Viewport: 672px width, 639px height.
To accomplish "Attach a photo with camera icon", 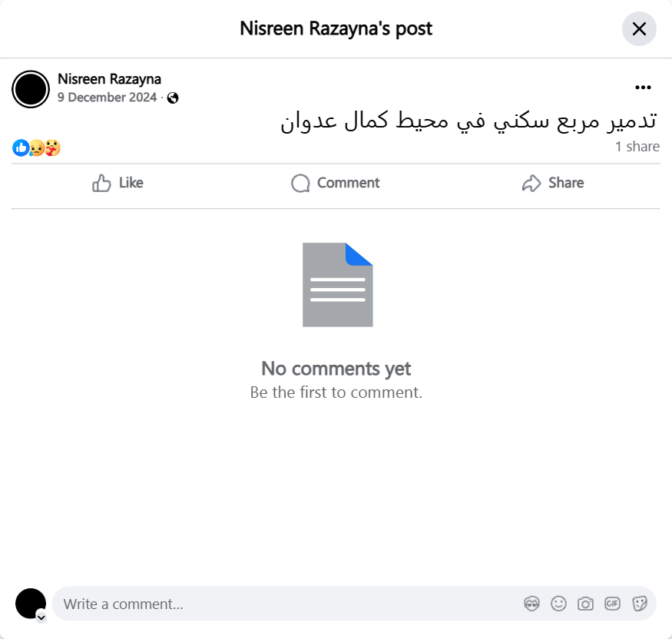I will tap(585, 604).
